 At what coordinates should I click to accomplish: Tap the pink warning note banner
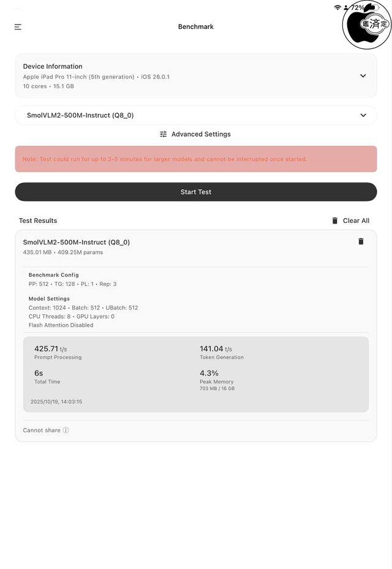(196, 159)
